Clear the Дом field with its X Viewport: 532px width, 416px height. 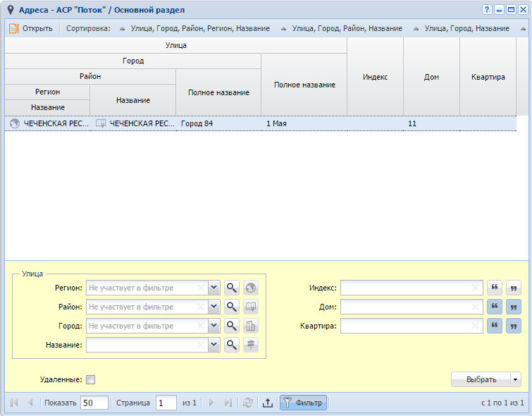[476, 307]
